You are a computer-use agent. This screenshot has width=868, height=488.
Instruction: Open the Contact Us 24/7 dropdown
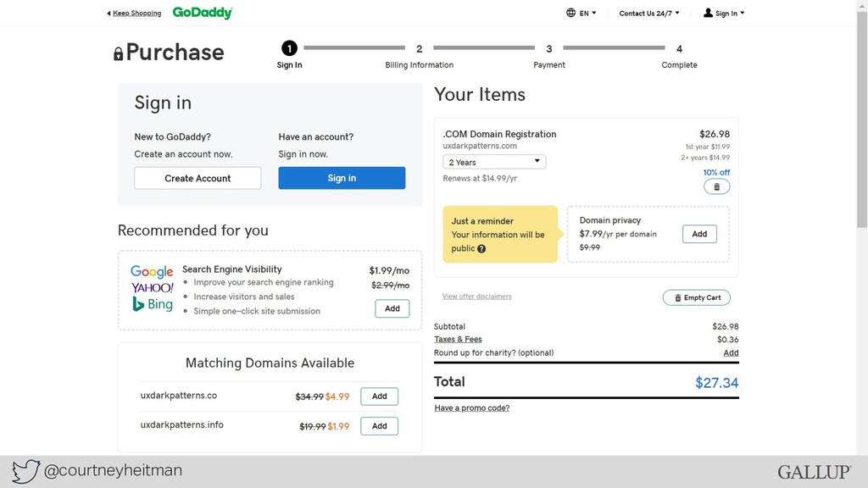point(648,14)
